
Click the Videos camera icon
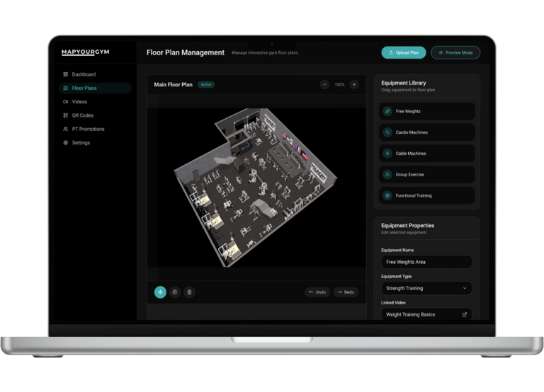click(66, 102)
